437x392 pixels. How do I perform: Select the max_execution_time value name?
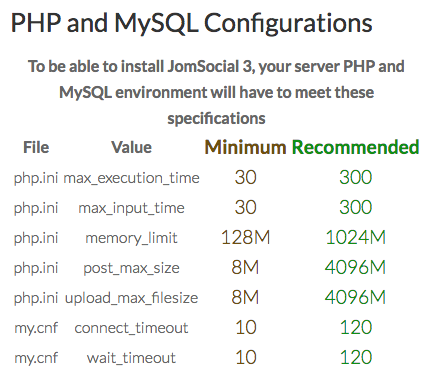pyautogui.click(x=131, y=178)
